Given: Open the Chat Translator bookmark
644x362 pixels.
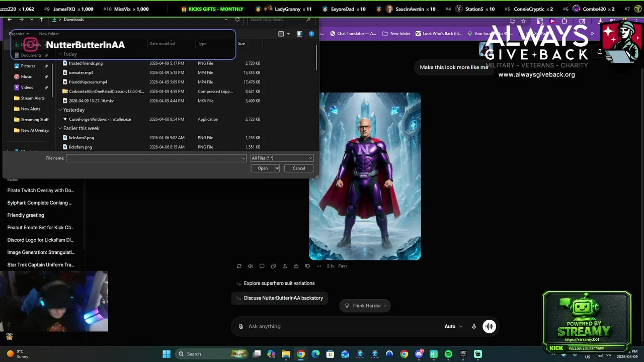Looking at the screenshot, I should pos(353,34).
